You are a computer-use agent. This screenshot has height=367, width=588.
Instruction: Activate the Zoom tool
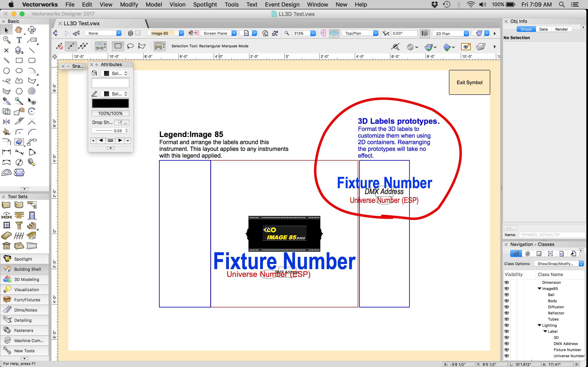pyautogui.click(x=7, y=40)
